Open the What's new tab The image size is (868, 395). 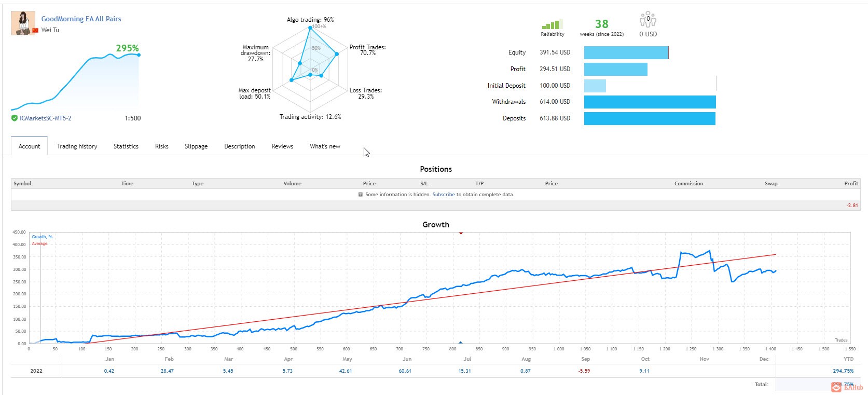point(325,146)
